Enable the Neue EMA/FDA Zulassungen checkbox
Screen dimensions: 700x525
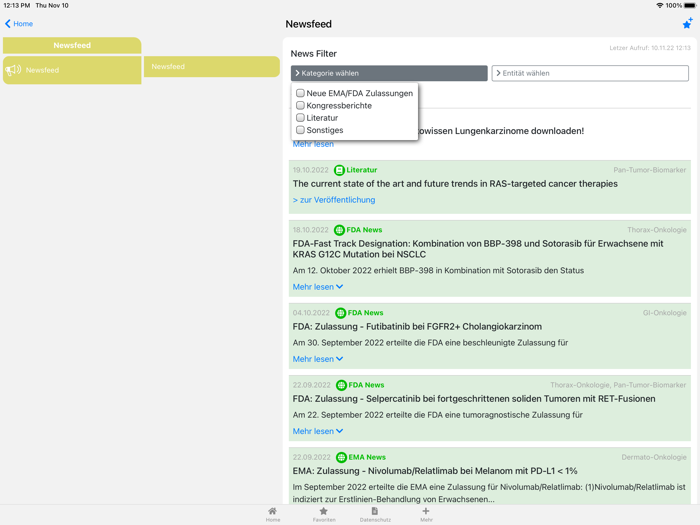click(300, 93)
